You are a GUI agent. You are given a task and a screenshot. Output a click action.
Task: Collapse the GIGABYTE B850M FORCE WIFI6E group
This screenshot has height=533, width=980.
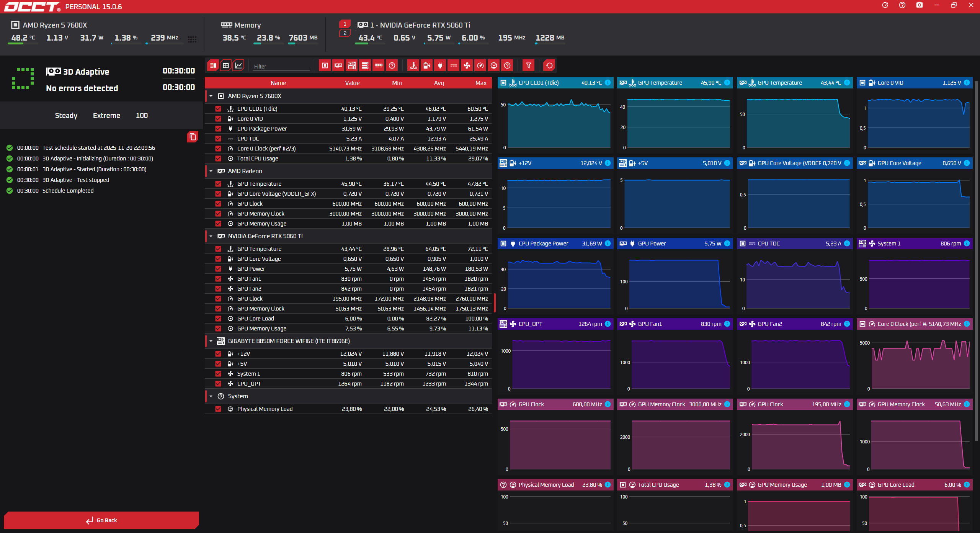(x=211, y=341)
